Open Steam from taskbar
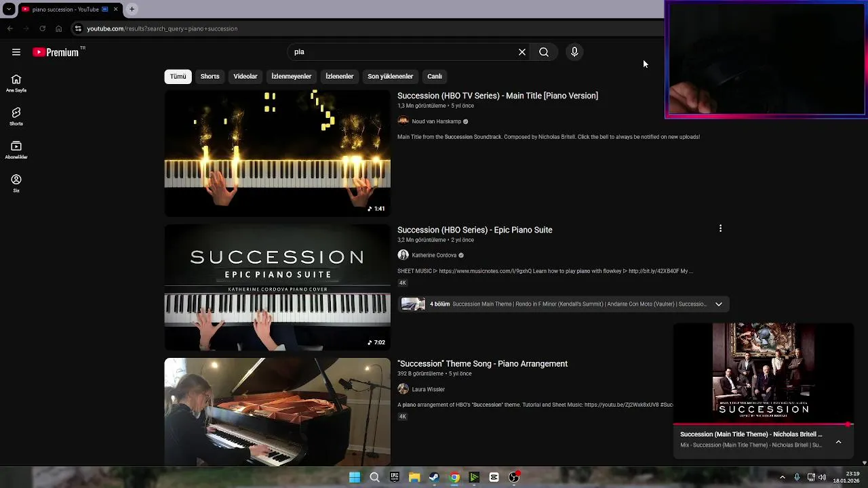The width and height of the screenshot is (868, 488). coord(434,477)
